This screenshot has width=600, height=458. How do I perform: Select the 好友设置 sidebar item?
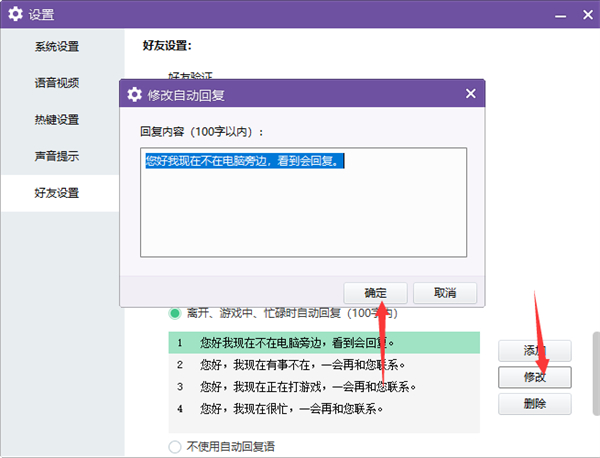click(x=57, y=193)
